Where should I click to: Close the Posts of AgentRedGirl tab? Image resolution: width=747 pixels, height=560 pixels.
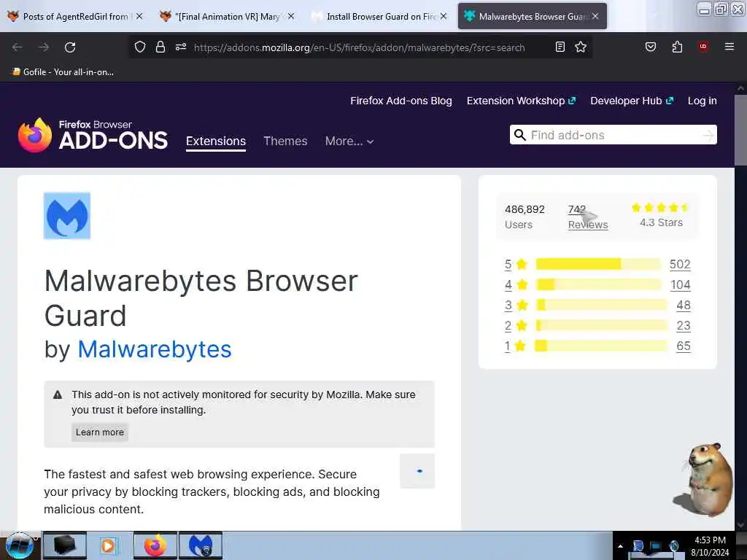coord(139,16)
